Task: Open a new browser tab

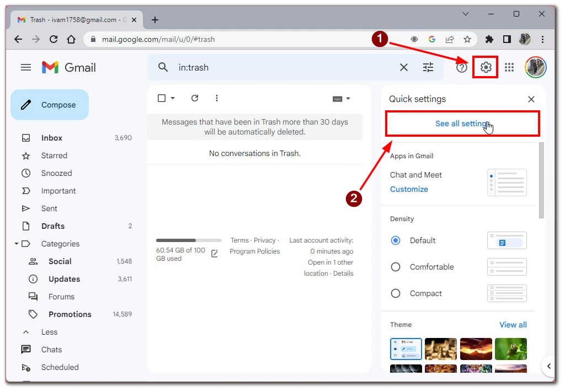Action: (155, 20)
